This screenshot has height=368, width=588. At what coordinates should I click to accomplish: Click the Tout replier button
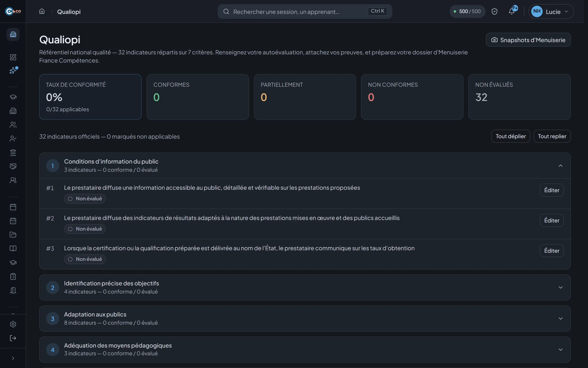click(x=552, y=136)
